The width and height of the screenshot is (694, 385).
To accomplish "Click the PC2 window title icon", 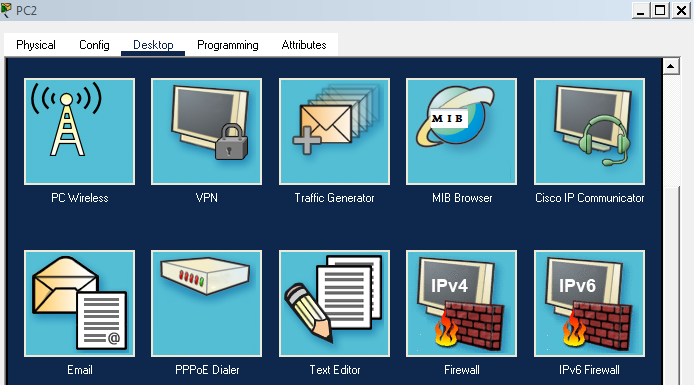I will coord(6,10).
